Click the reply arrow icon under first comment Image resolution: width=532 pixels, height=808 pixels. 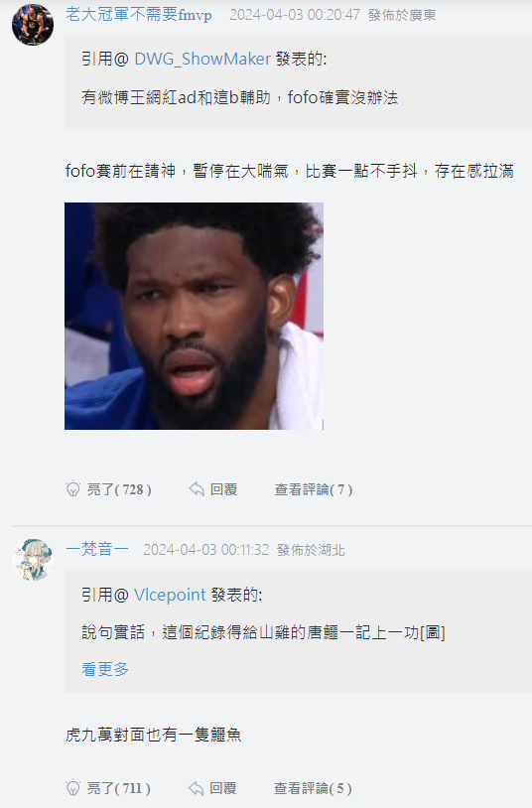197,488
